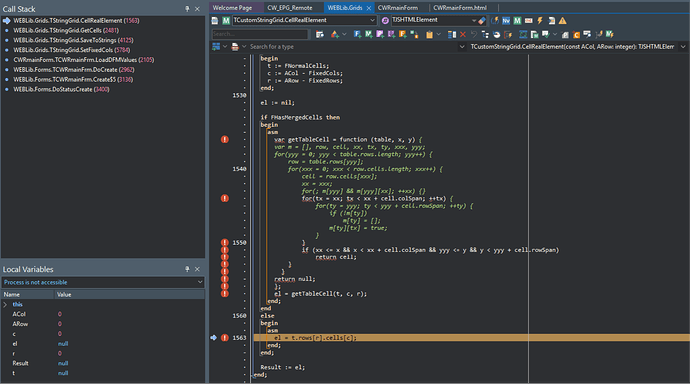Viewport: 690px width, 384px height.
Task: Pin the Call Stack panel
Action: [x=187, y=9]
